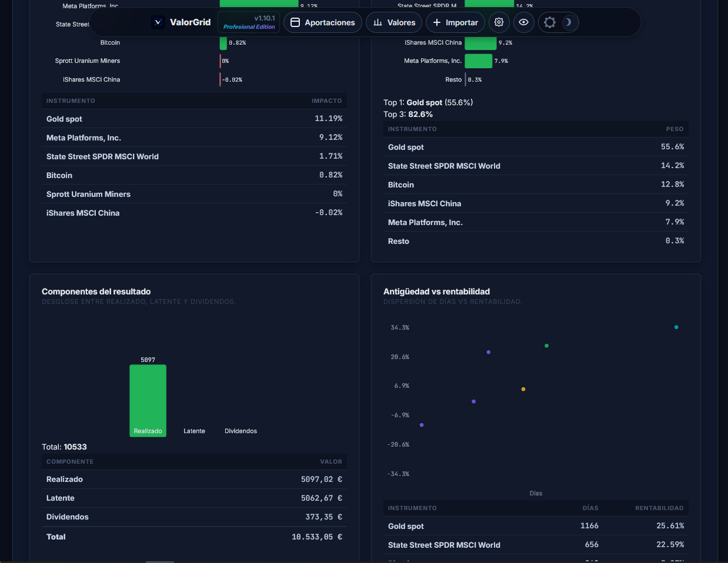
Task: Click the Total: 10533 summary text
Action: pyautogui.click(x=64, y=447)
